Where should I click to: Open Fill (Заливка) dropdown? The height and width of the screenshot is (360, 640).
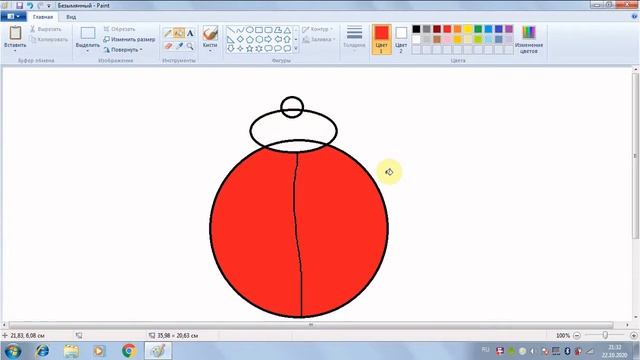tap(319, 40)
